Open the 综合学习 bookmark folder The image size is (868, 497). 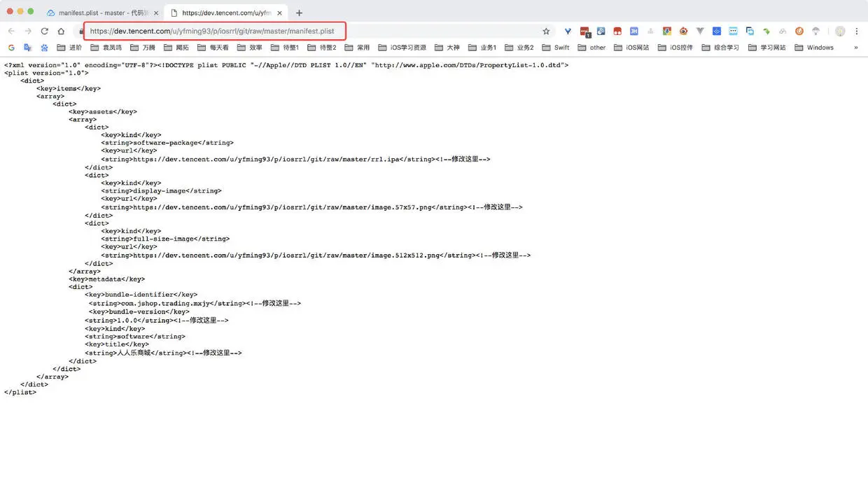click(720, 48)
